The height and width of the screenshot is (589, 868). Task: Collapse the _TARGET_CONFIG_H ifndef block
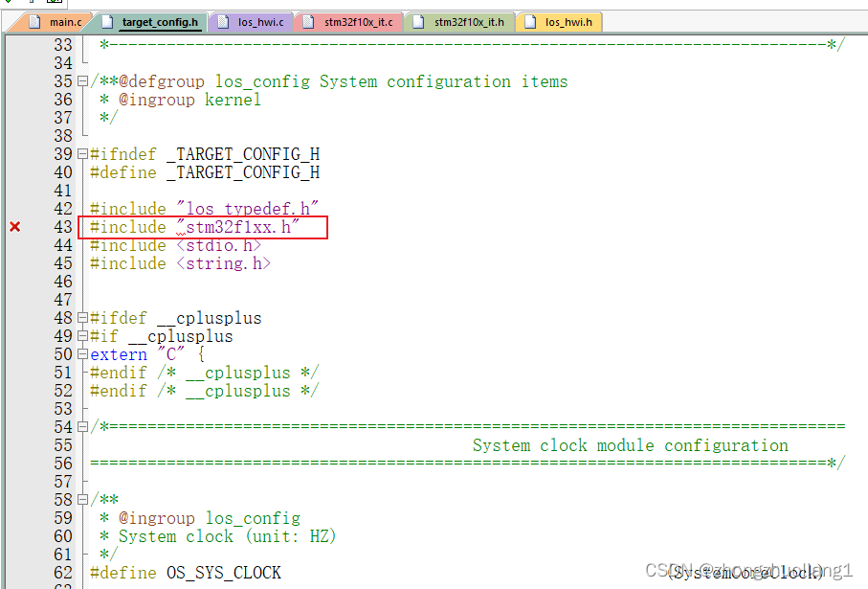click(x=80, y=154)
